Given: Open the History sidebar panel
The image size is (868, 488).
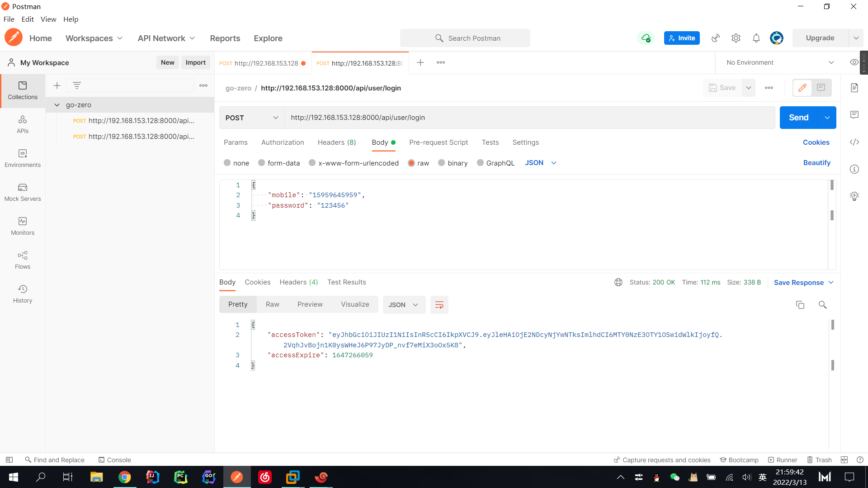Looking at the screenshot, I should click(x=23, y=294).
